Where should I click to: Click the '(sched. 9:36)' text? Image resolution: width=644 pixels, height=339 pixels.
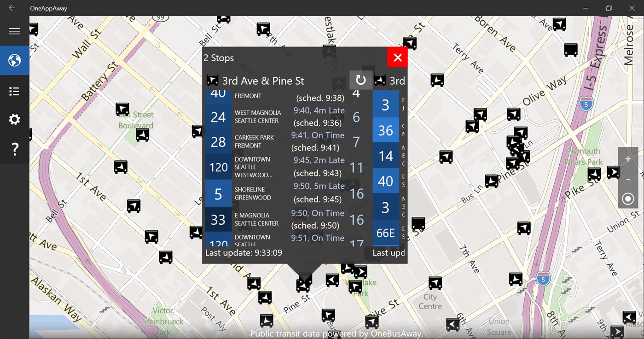318,123
